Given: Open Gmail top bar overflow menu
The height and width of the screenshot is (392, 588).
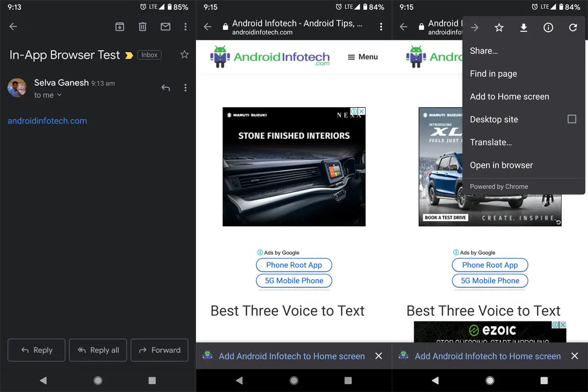Looking at the screenshot, I should coord(185,26).
